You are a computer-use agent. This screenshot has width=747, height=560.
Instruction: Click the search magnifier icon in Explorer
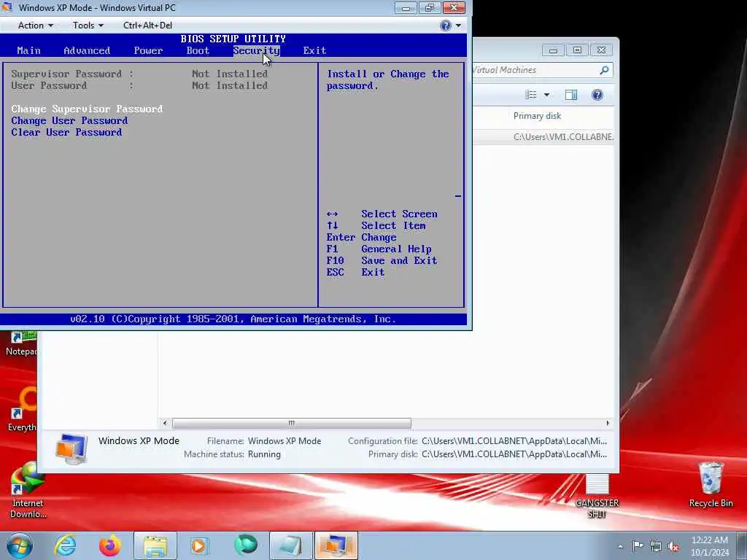(x=604, y=71)
